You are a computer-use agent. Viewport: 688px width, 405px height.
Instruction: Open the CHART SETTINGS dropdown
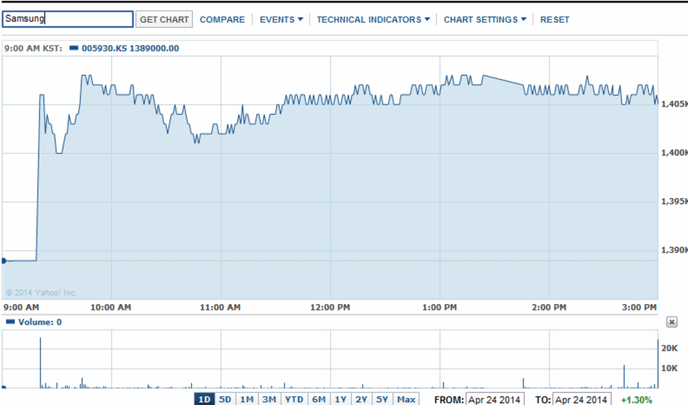point(485,20)
